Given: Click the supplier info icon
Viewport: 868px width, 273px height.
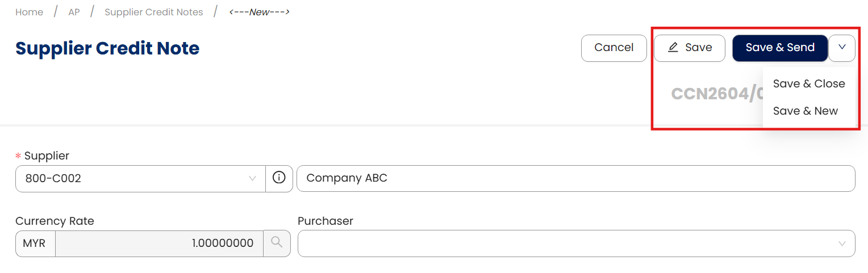Looking at the screenshot, I should coord(279,178).
